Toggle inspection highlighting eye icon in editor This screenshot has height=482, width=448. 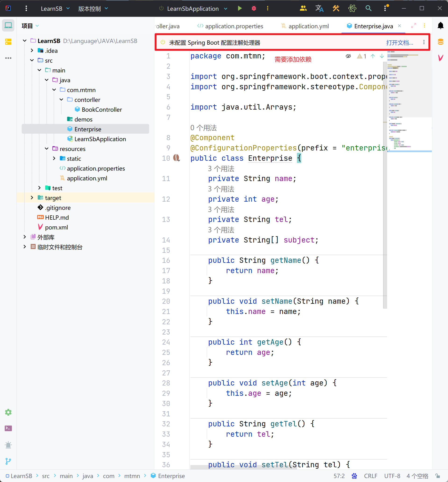tap(348, 56)
